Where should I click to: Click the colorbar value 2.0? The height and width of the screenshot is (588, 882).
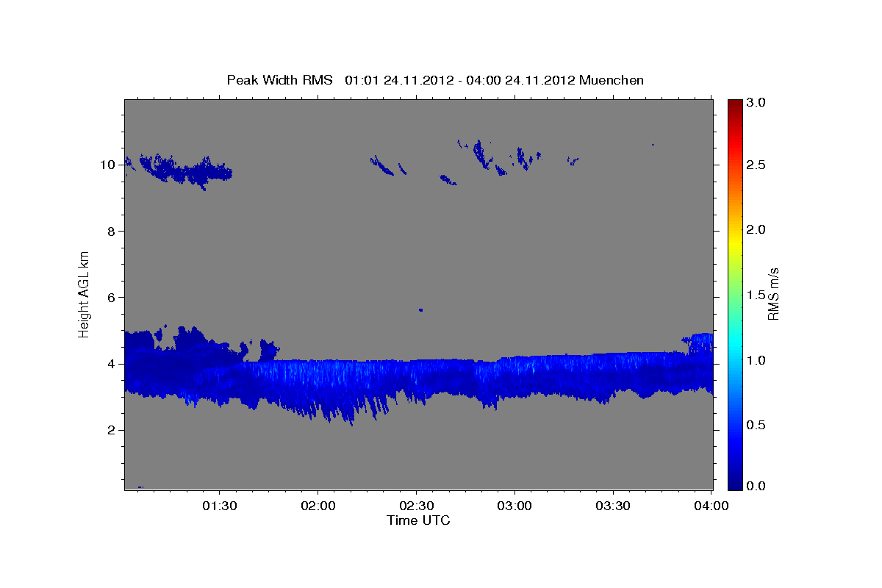(757, 229)
